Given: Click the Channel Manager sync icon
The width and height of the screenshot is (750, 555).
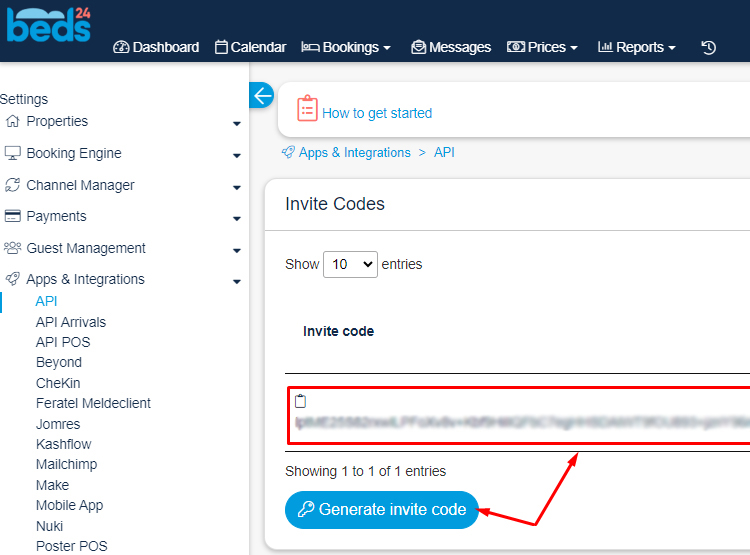Looking at the screenshot, I should coord(12,185).
